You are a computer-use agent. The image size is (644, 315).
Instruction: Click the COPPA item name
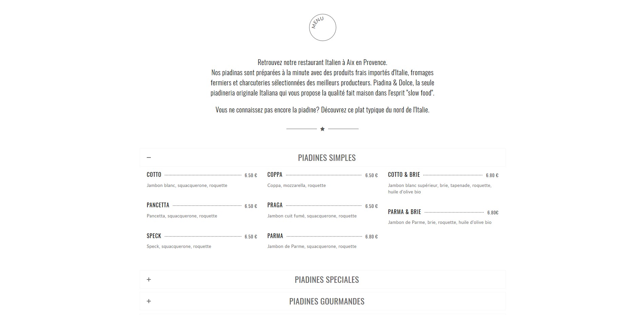tap(275, 175)
